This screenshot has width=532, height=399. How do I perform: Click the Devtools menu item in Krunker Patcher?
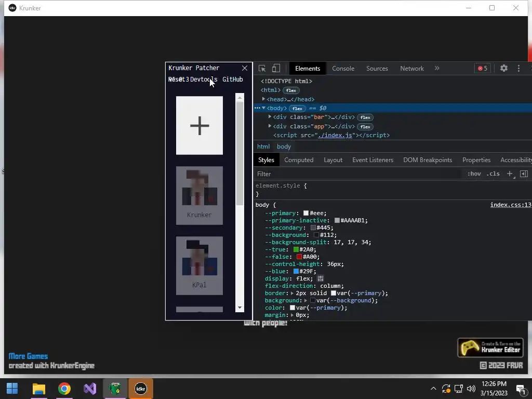point(204,79)
